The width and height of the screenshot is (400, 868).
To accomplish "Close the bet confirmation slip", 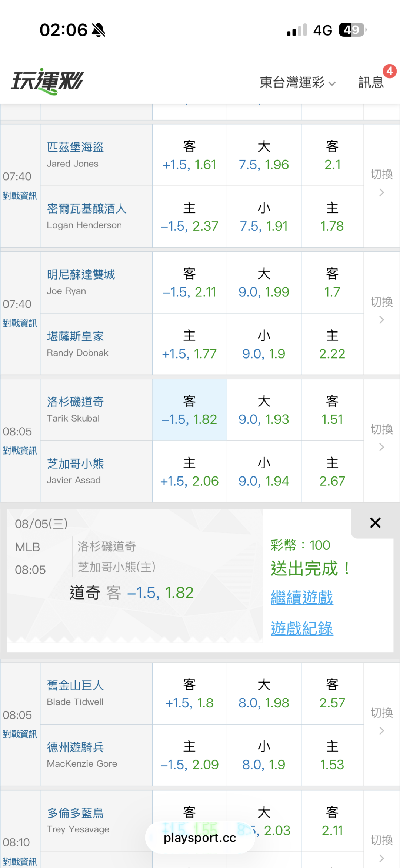I will [x=375, y=523].
